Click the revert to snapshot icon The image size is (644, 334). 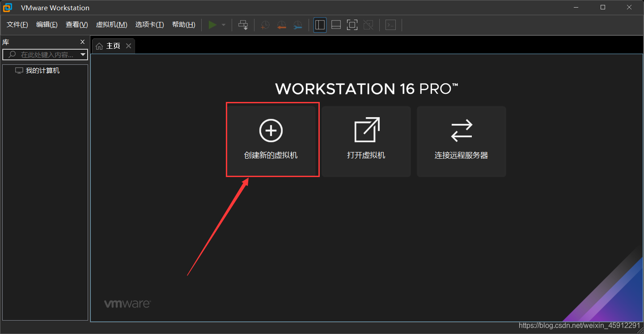pos(281,25)
